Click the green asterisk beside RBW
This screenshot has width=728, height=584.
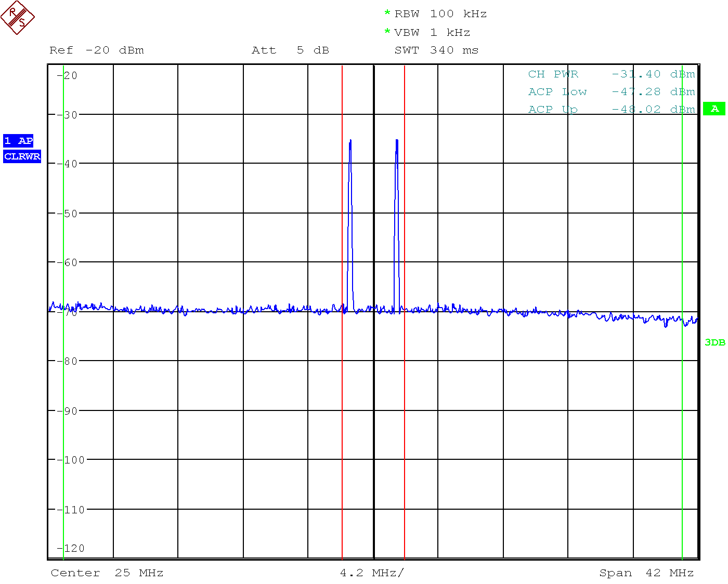coord(387,13)
